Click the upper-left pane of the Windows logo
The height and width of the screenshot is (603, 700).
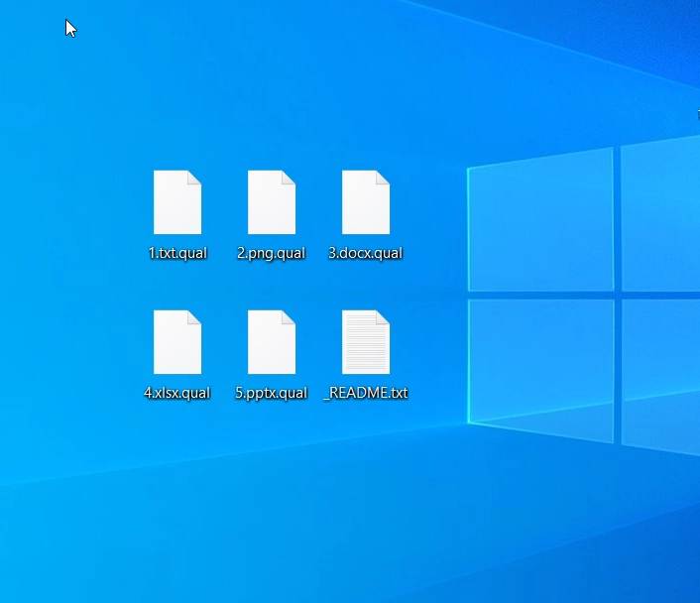click(x=540, y=223)
